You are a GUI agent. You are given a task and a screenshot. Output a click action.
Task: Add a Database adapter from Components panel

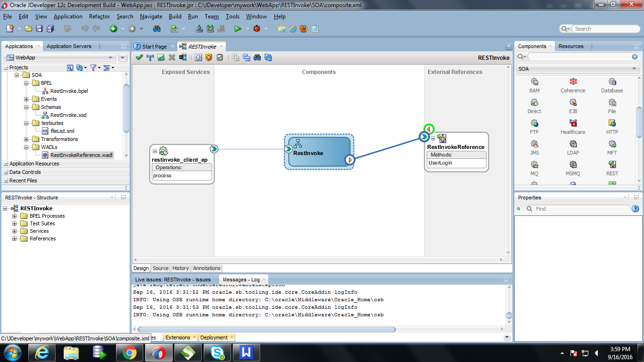click(x=611, y=85)
